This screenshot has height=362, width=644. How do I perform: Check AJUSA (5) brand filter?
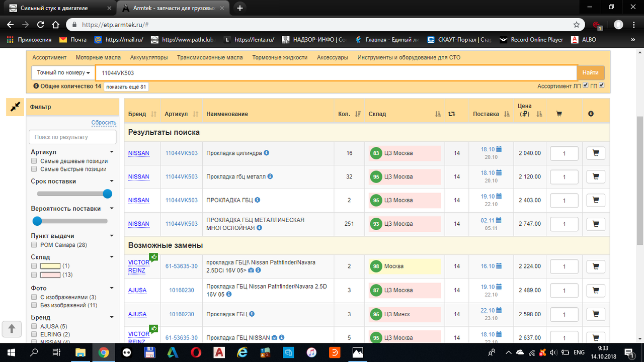click(x=34, y=326)
